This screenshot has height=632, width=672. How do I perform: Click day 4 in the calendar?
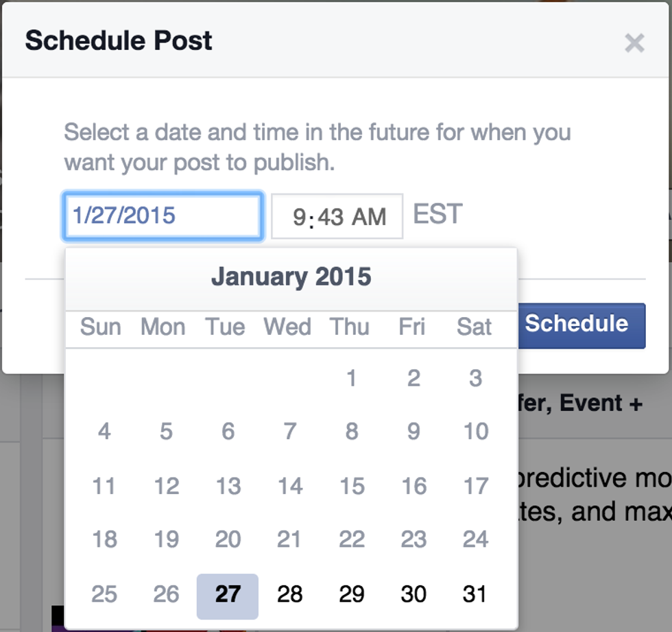point(104,432)
